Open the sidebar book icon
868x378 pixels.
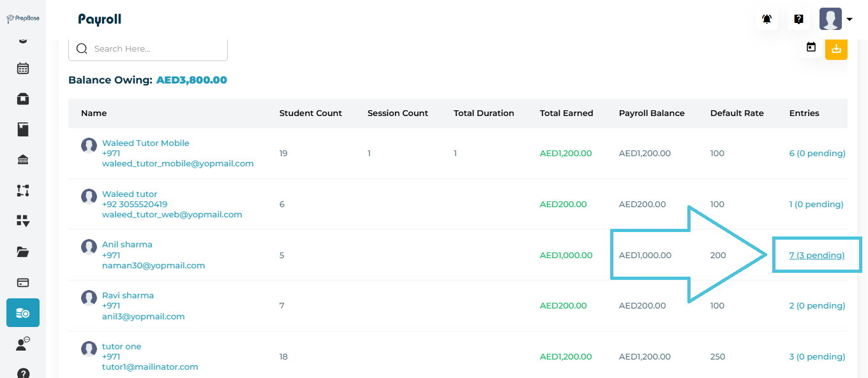pos(23,129)
